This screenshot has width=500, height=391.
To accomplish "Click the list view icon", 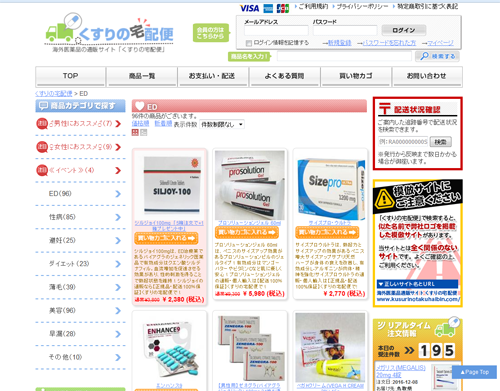I will click(x=144, y=132).
